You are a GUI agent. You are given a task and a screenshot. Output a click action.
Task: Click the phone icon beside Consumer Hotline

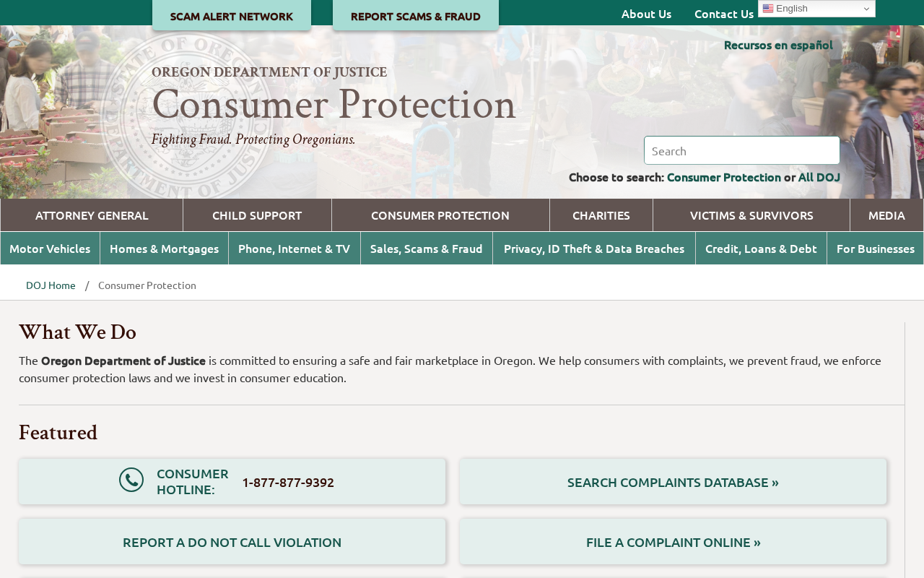(131, 480)
